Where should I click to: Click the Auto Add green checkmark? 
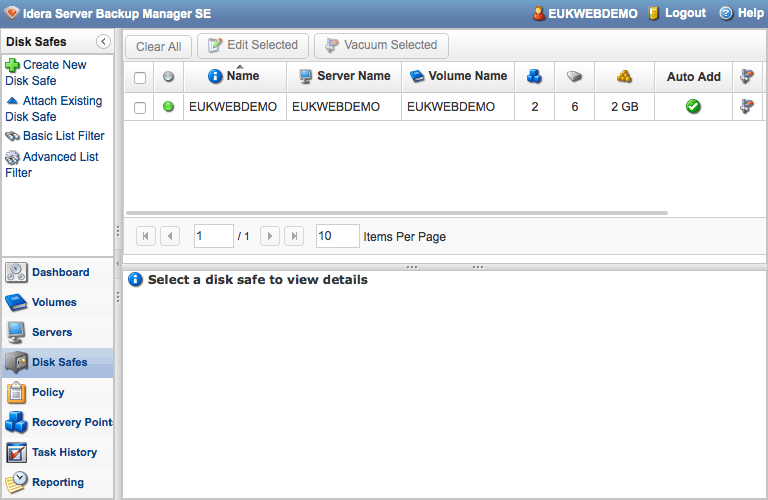(x=693, y=107)
